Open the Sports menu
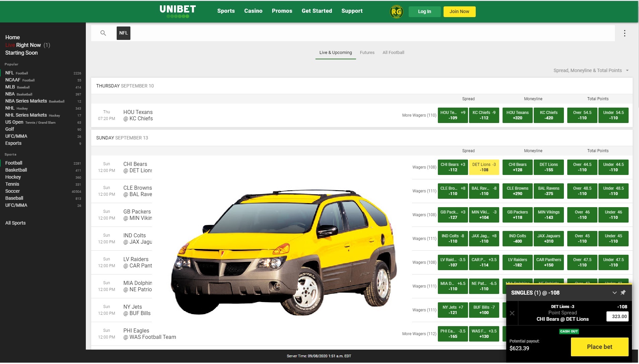This screenshot has height=364, width=639. coord(226,11)
